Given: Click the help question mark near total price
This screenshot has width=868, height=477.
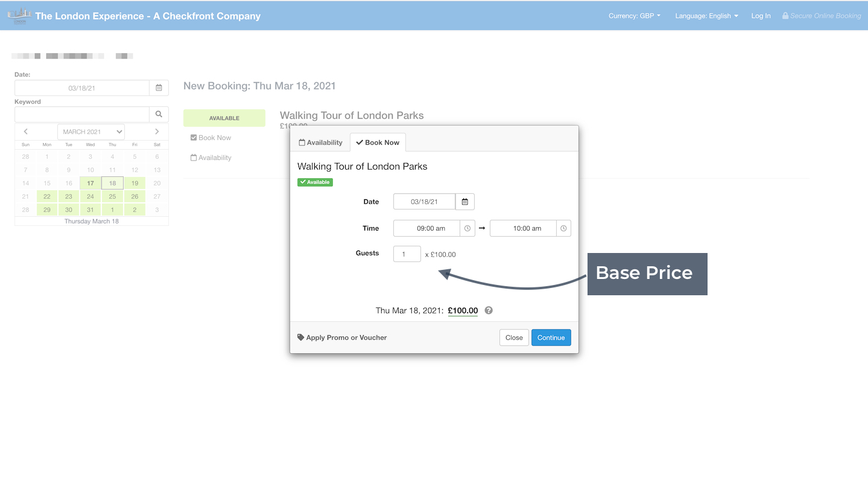Looking at the screenshot, I should 489,310.
